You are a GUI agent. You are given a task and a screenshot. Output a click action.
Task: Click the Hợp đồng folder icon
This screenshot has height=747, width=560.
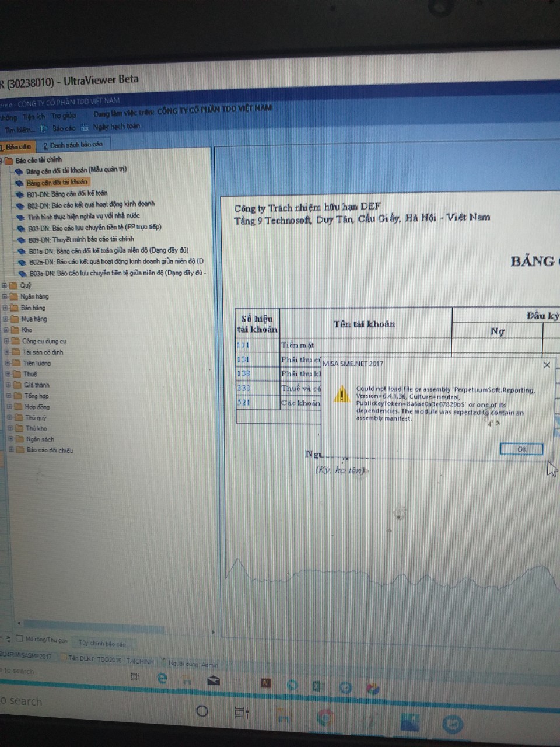pos(18,407)
